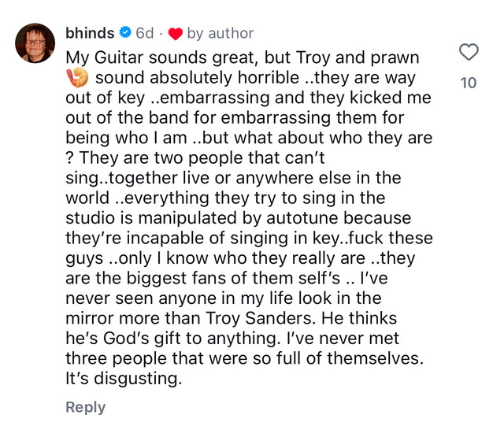
Task: Open bhinds' profile picture
Action: point(35,43)
